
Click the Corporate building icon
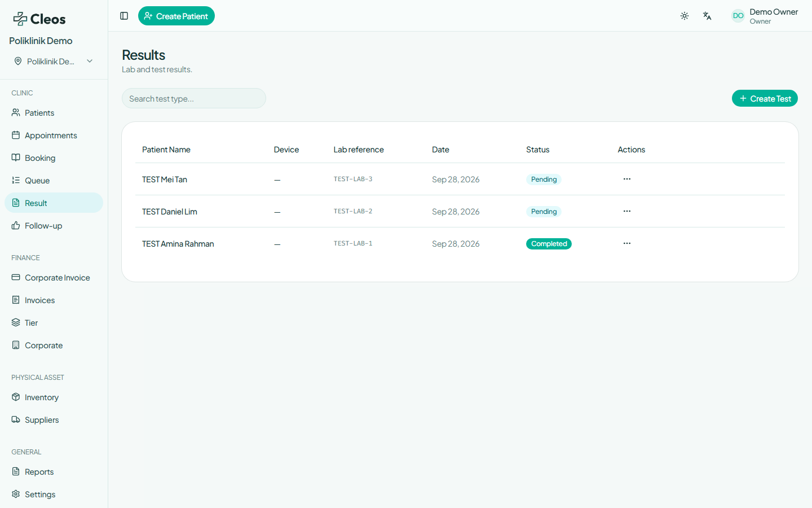(x=16, y=345)
